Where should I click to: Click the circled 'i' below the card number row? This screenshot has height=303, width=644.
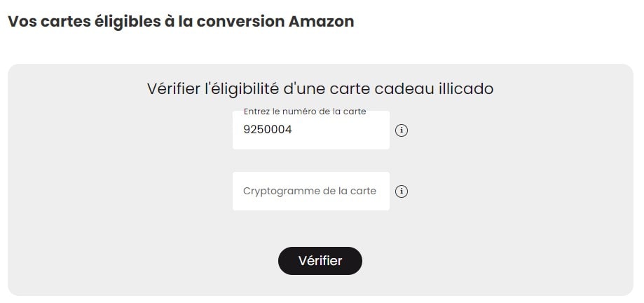[402, 191]
